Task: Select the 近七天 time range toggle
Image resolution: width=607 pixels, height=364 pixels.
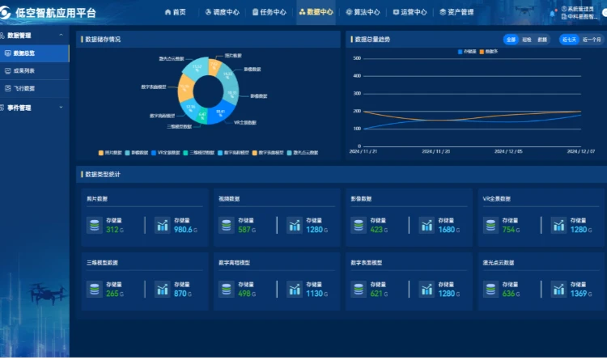Action: [569, 39]
